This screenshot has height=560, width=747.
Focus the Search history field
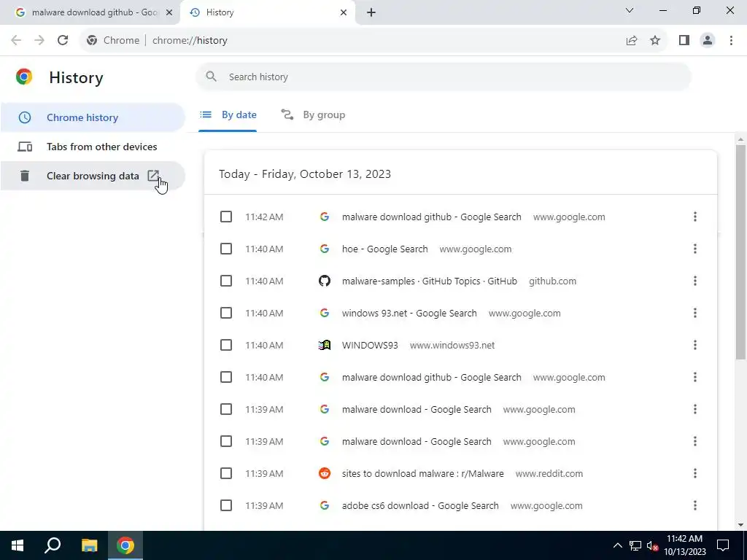tap(443, 77)
